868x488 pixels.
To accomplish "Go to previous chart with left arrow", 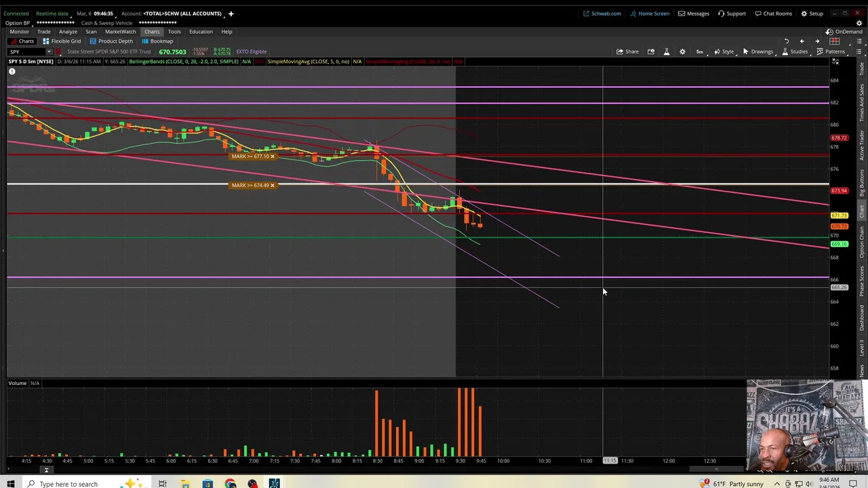I will coord(802,41).
